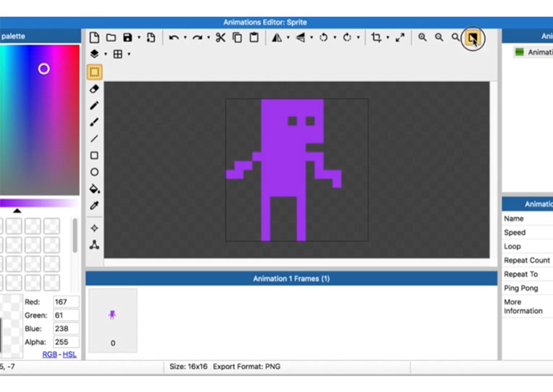The image size is (553, 392).
Task: Click the Speed property row
Action: 528,233
